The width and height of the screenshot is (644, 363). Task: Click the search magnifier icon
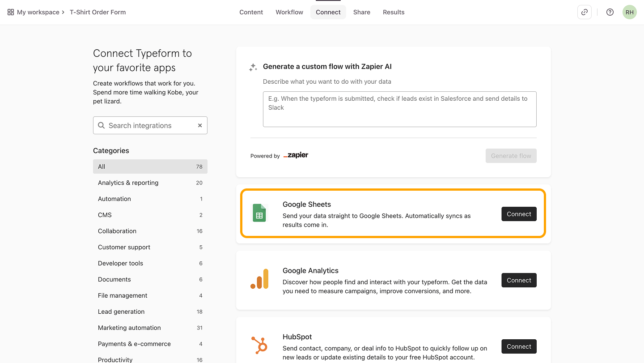pyautogui.click(x=102, y=125)
